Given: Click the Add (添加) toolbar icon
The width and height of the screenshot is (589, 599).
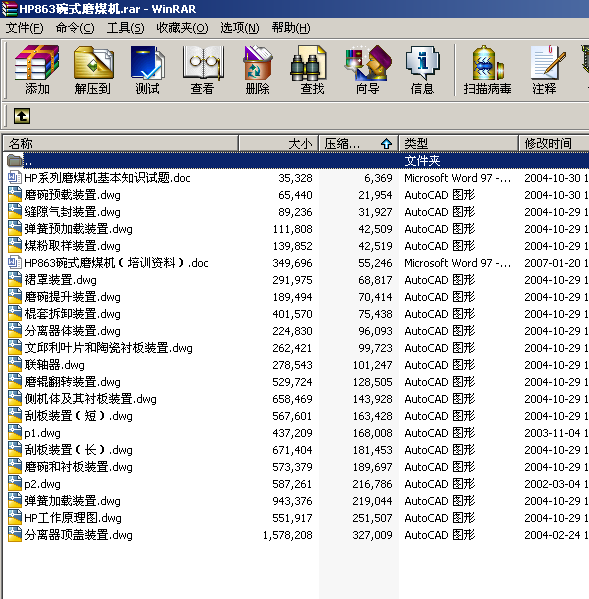Looking at the screenshot, I should tap(37, 70).
